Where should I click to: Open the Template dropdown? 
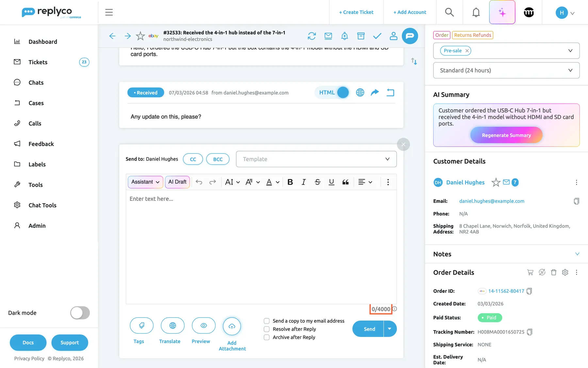[x=316, y=159]
